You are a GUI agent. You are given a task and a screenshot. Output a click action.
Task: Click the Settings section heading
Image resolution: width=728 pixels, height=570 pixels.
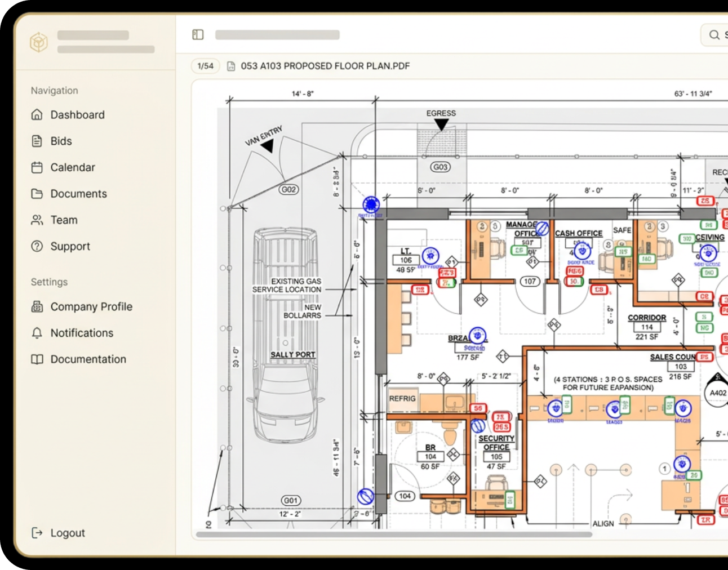[x=49, y=282]
